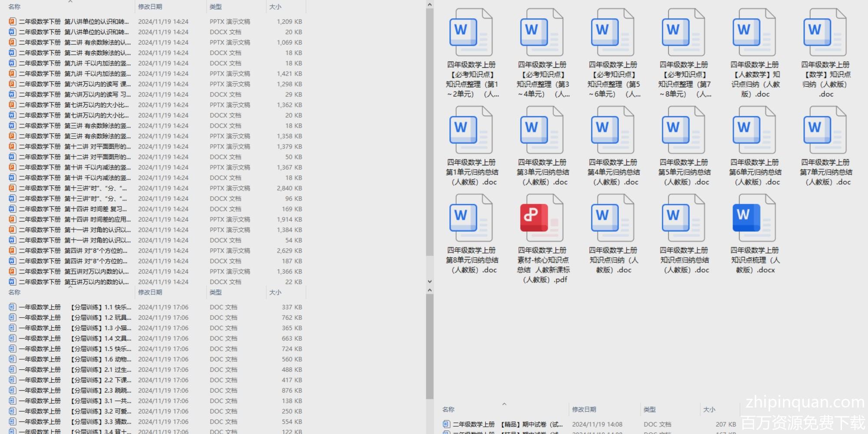Click the 类型 column header in 一年级数学上册 list
Screen dimensions: 868x434
tap(216, 293)
